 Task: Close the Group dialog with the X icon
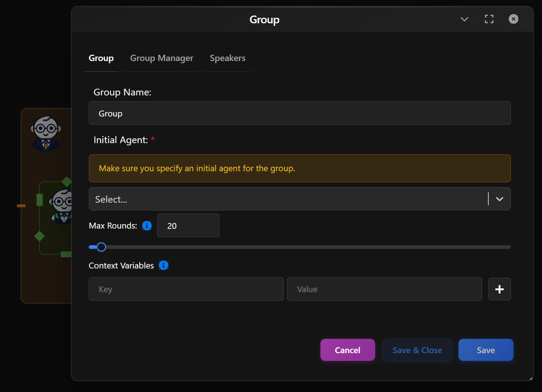point(513,19)
